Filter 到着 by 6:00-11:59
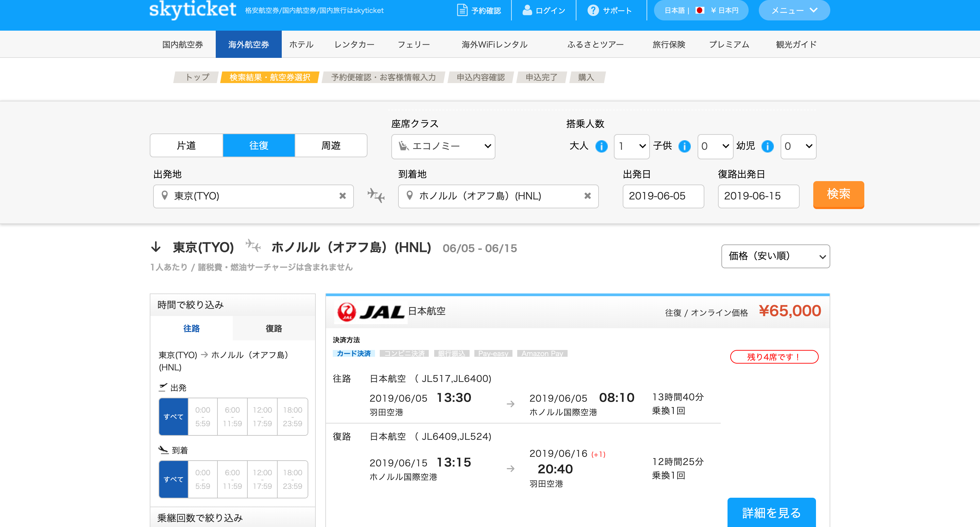Viewport: 980px width, 527px height. 232,479
